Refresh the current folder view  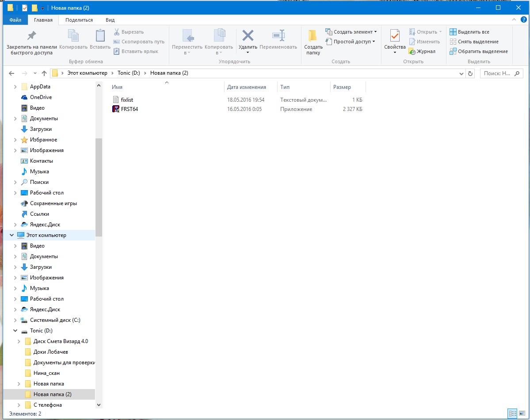click(x=470, y=73)
